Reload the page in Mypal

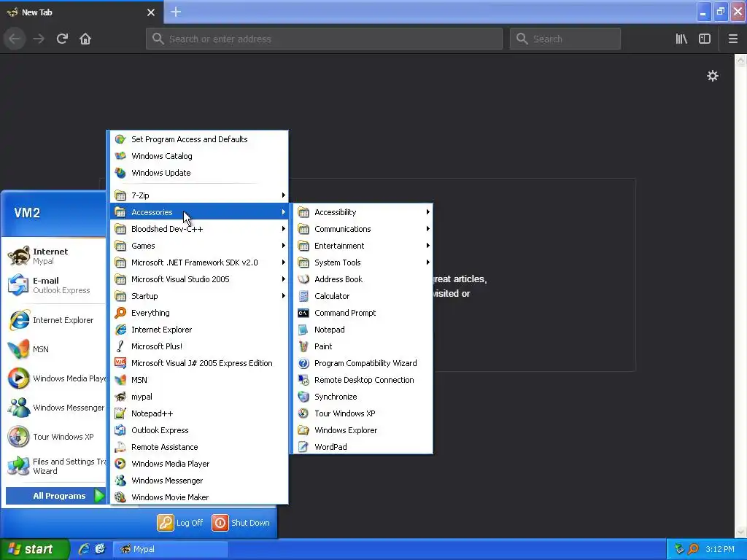coord(62,39)
